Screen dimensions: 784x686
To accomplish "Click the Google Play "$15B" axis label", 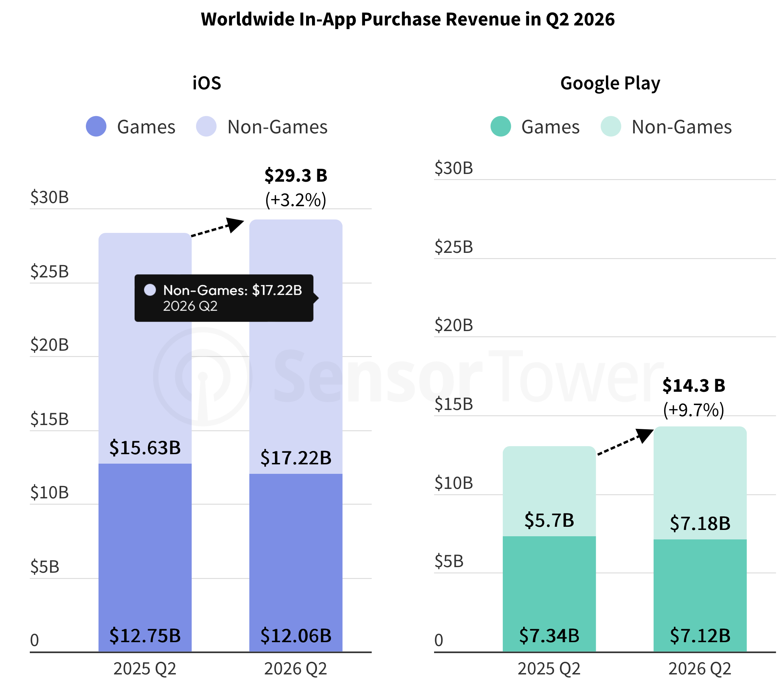I will click(x=454, y=404).
